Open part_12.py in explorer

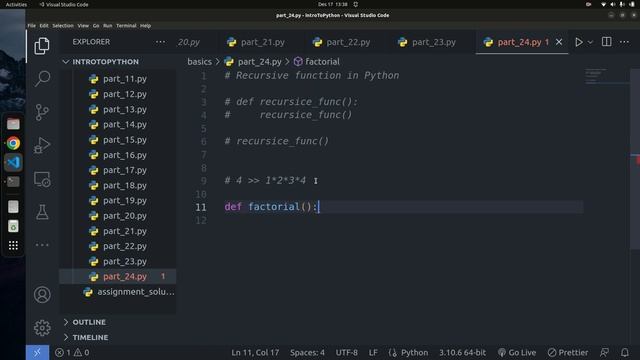118,94
